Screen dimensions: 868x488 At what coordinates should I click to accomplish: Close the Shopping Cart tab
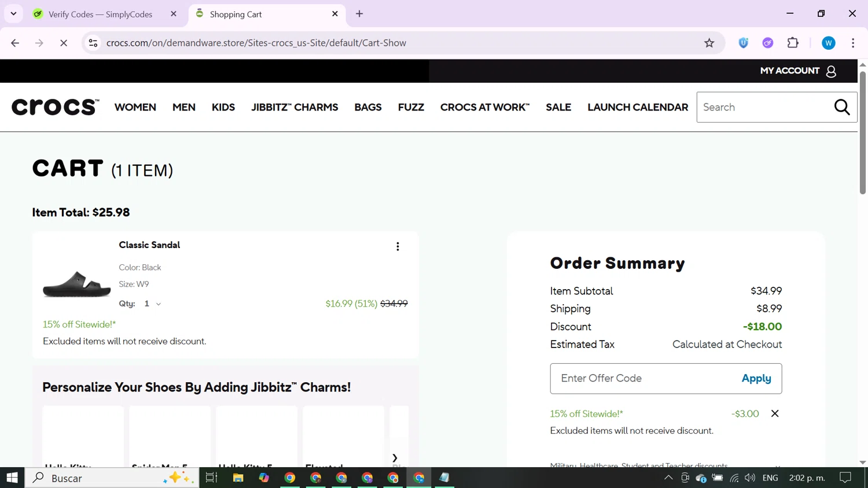click(335, 14)
